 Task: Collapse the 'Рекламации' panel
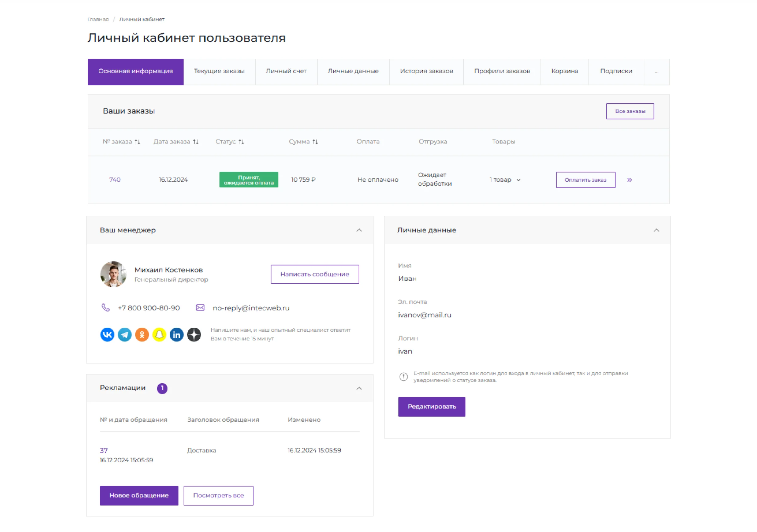coord(359,388)
